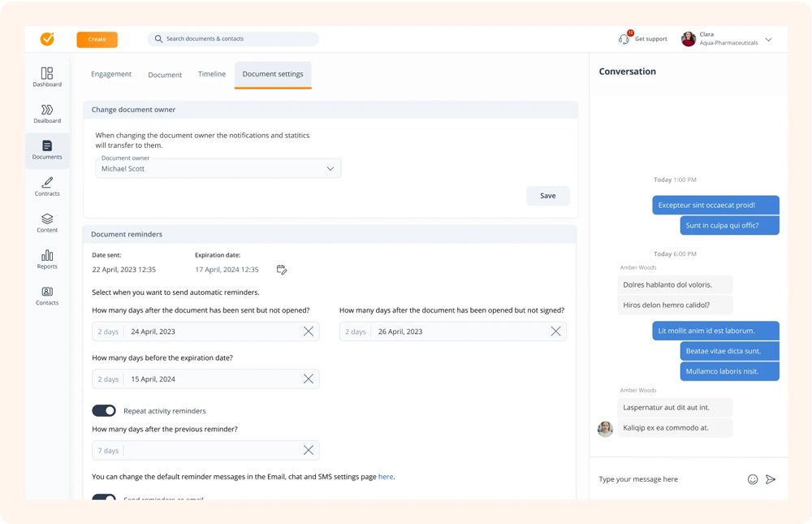812x524 pixels.
Task: Open the Dashboard sidebar icon
Action: coord(47,74)
